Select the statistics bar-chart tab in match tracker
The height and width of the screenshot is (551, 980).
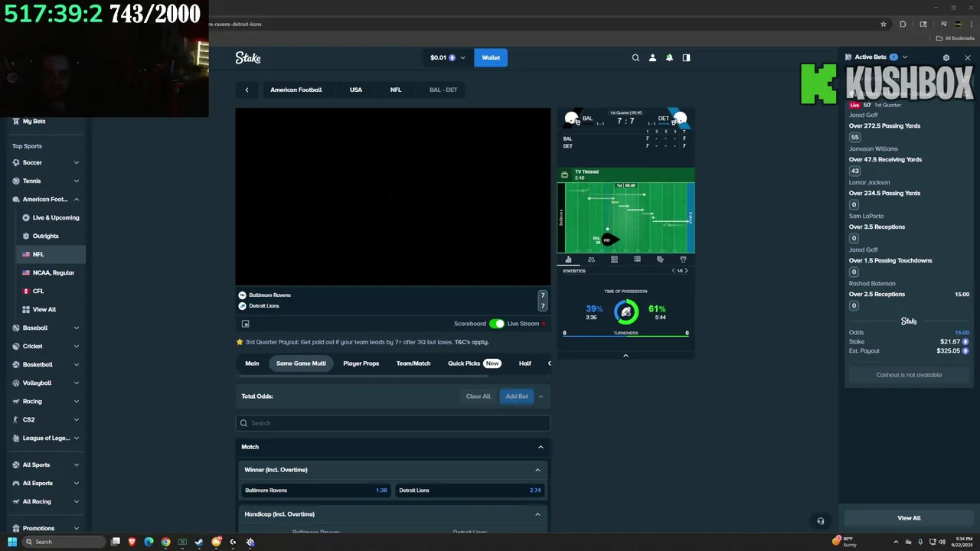point(568,259)
